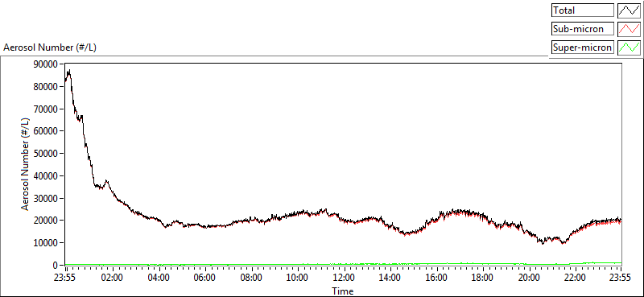644x297 pixels.
Task: Click the Aerosol Number (#/L) graph title
Action: coord(50,47)
